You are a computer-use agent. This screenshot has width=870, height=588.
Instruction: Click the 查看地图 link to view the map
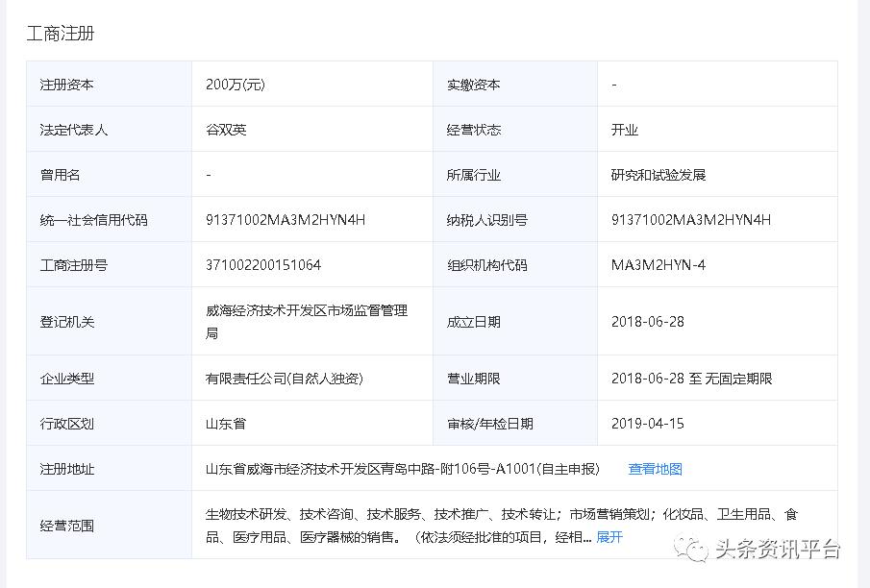(656, 469)
